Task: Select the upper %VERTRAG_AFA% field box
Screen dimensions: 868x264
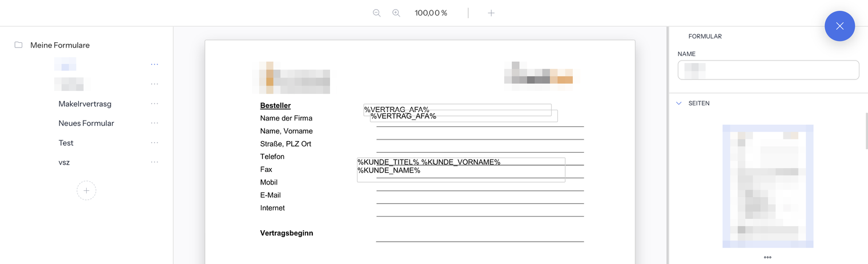Action: [457, 110]
